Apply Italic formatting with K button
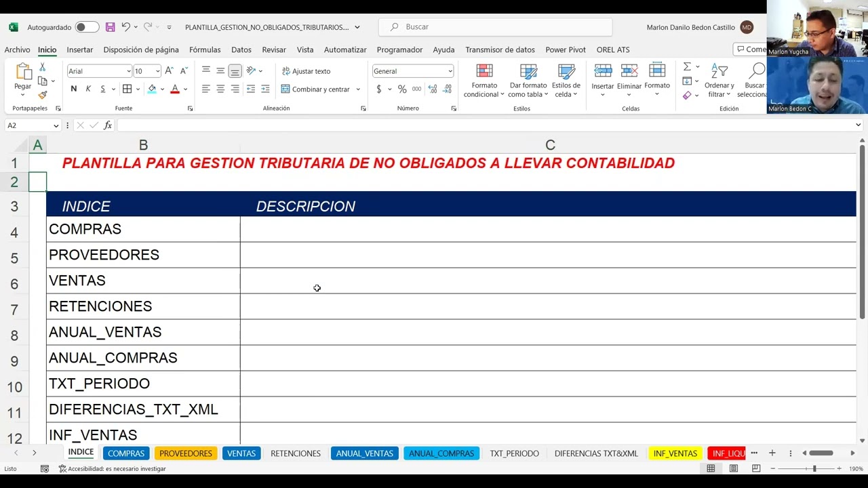 pyautogui.click(x=88, y=89)
